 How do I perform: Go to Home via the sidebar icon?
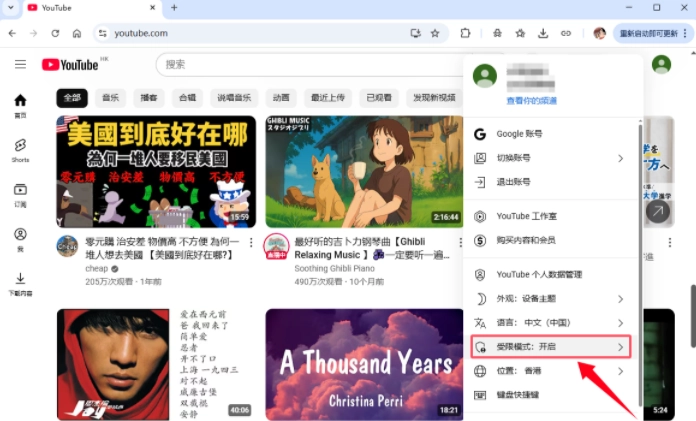pos(20,105)
